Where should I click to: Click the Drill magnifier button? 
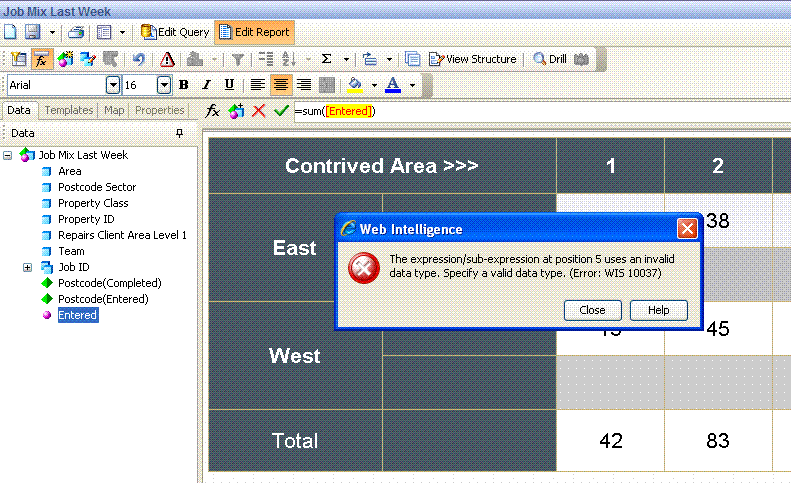(x=550, y=59)
